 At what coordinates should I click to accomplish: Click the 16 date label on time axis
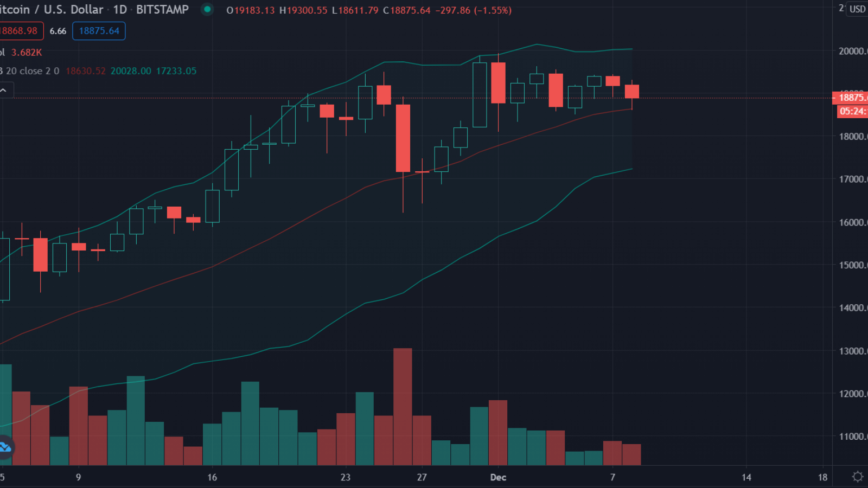[x=212, y=477]
